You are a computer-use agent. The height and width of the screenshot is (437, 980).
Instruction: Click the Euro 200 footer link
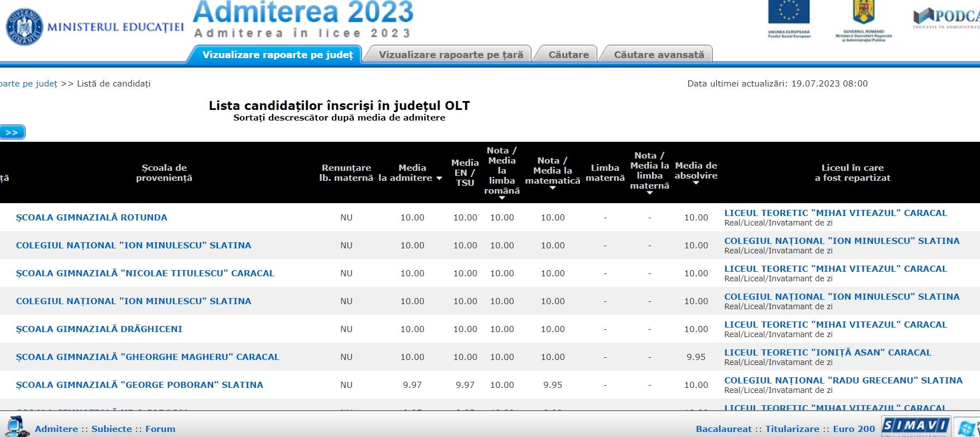click(x=854, y=429)
